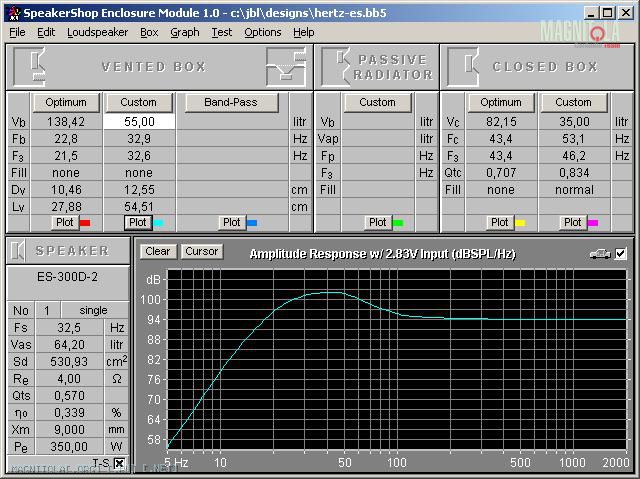Click the Xm value 9,000
This screenshot has width=640, height=479.
(x=69, y=430)
